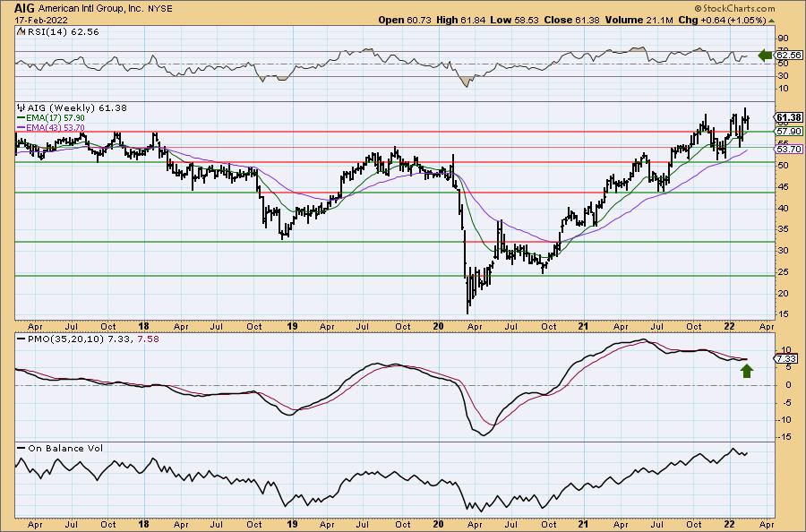The image size is (806, 532).
Task: Click the Low 58.53 value
Action: tap(514, 20)
